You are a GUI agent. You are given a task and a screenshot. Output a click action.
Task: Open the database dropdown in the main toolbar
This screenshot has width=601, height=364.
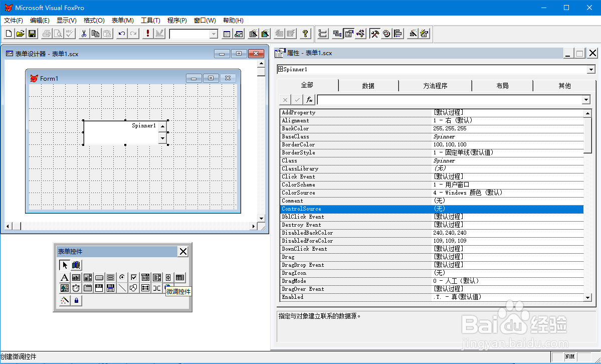(x=214, y=34)
